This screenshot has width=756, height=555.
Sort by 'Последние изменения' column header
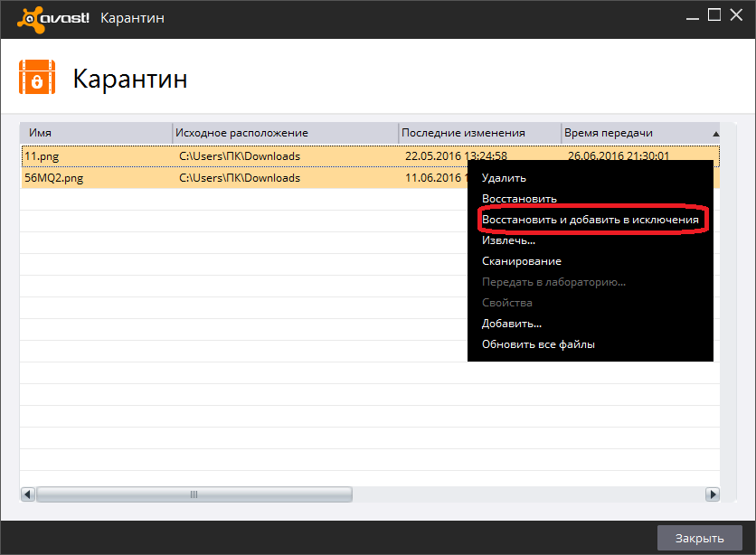[x=479, y=133]
